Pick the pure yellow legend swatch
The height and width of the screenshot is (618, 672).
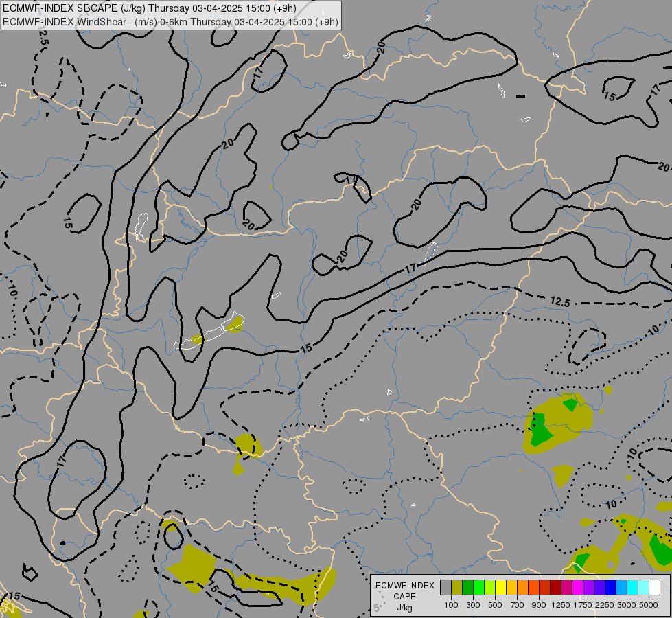point(500,588)
